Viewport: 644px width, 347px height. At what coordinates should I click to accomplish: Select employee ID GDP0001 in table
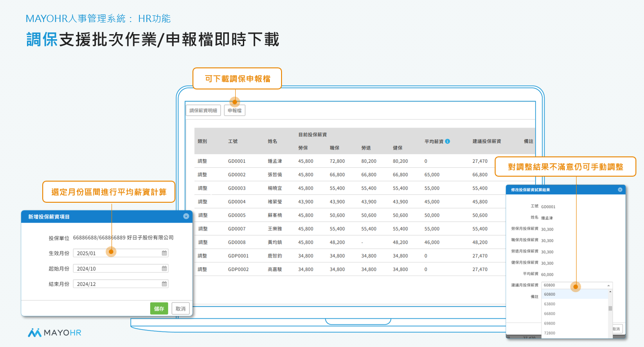(238, 255)
